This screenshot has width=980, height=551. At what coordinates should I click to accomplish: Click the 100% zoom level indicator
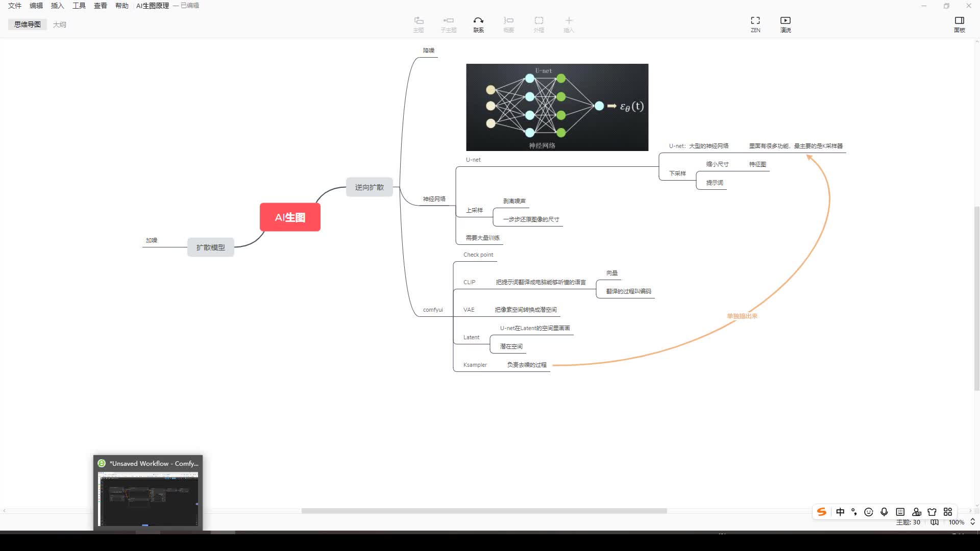(x=956, y=522)
